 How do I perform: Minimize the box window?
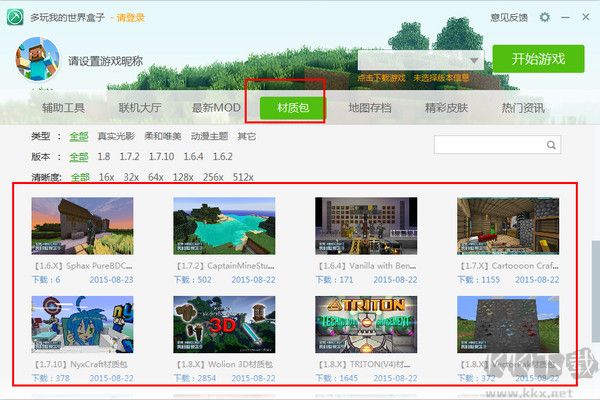click(x=566, y=18)
